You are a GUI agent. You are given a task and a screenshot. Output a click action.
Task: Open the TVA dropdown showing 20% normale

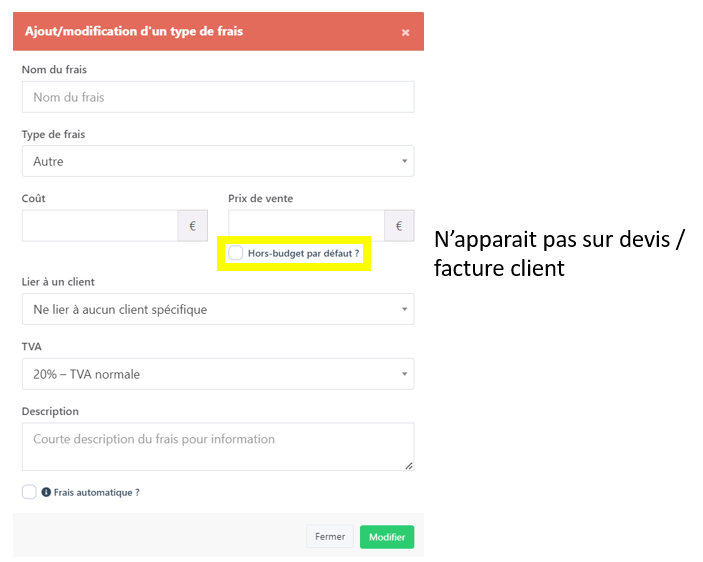pyautogui.click(x=217, y=374)
